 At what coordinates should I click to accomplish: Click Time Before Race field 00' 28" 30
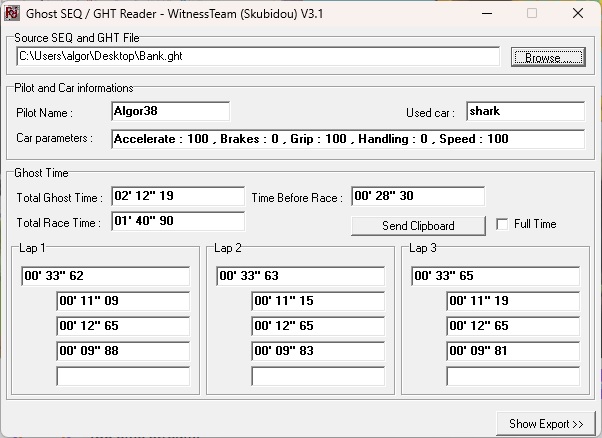[418, 196]
